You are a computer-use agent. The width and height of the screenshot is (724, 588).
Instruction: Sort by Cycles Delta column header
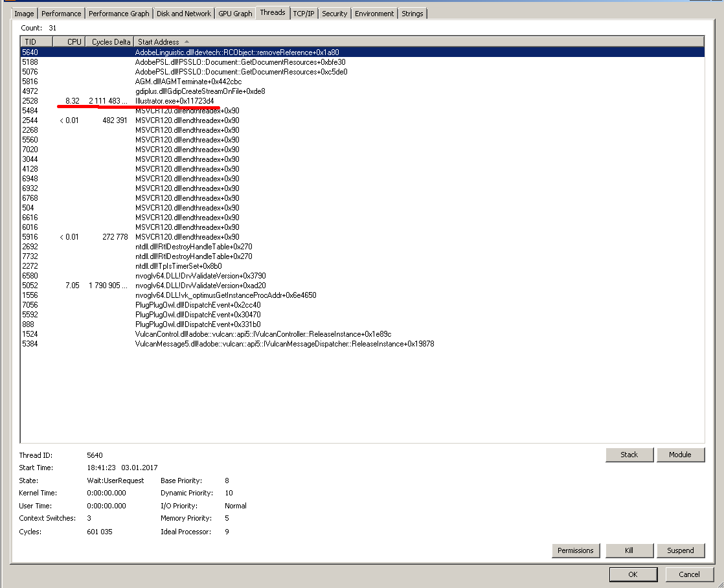(109, 41)
